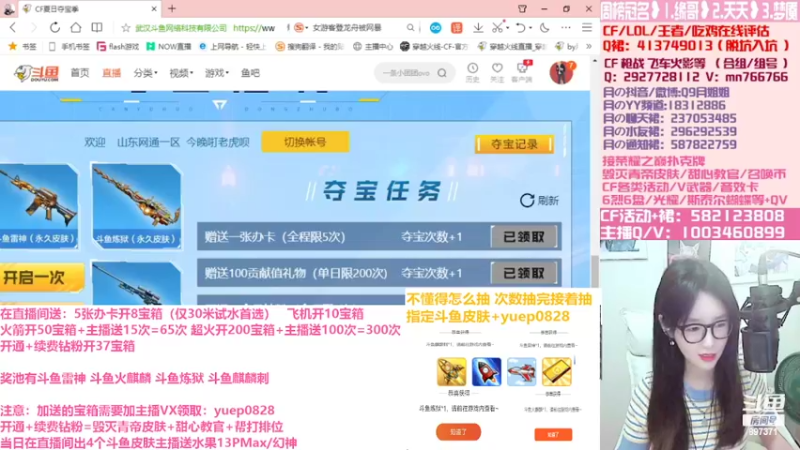Open the NOW直播 bookmark
This screenshot has height=450, width=800.
tap(169, 46)
